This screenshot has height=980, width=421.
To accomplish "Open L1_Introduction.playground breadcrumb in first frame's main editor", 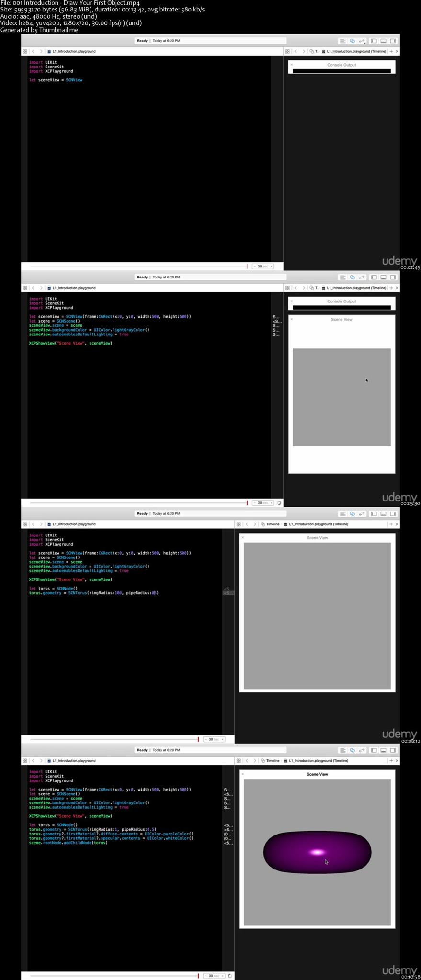I will (71, 51).
